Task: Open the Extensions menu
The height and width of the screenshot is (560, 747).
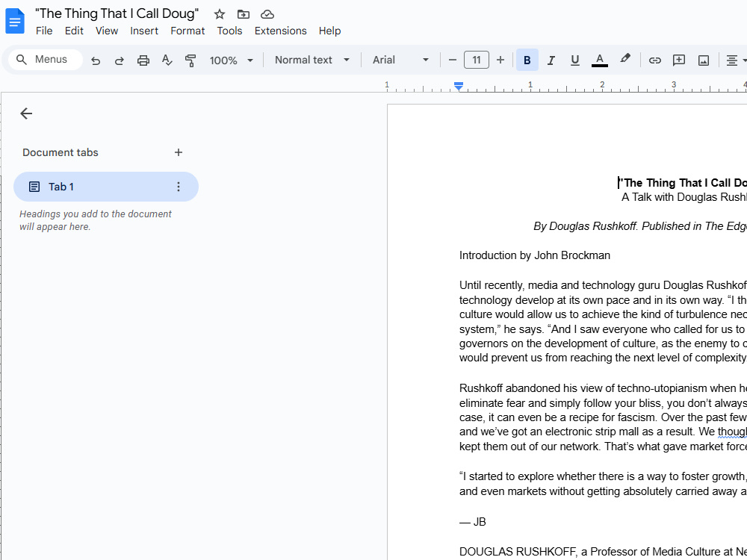Action: [x=281, y=31]
